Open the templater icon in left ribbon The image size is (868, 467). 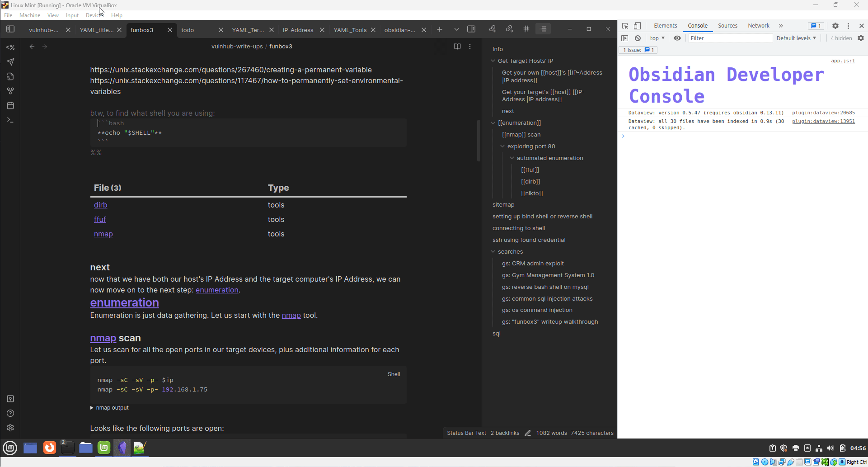click(x=10, y=47)
